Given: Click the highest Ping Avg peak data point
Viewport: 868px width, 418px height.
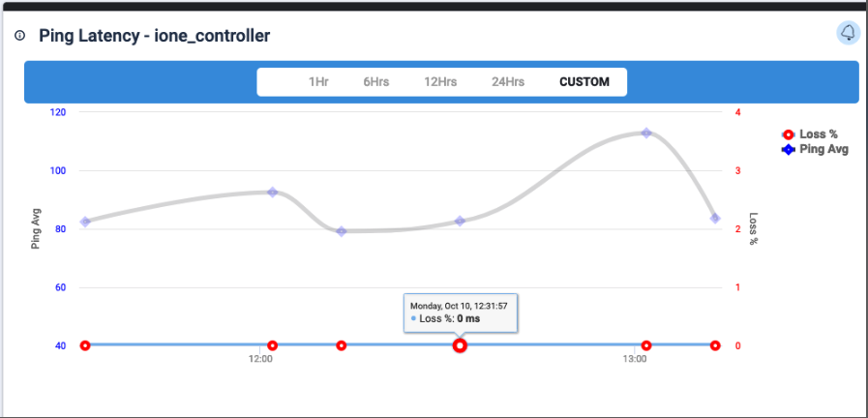Looking at the screenshot, I should click(646, 133).
